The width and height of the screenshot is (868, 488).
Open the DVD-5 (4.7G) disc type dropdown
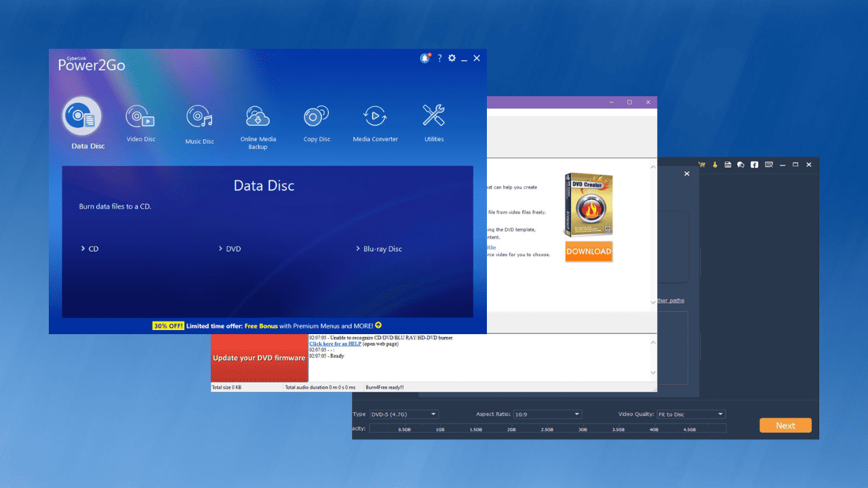pyautogui.click(x=404, y=414)
